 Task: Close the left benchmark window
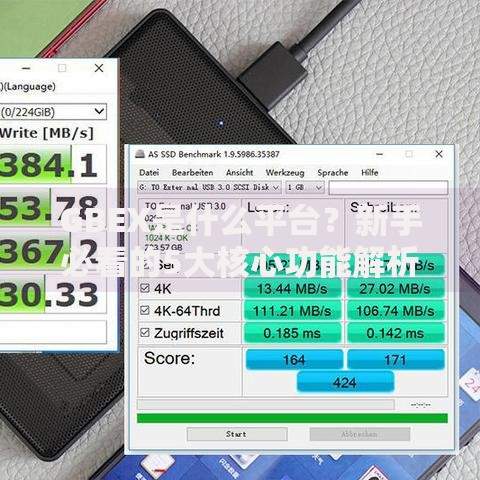pyautogui.click(x=99, y=68)
